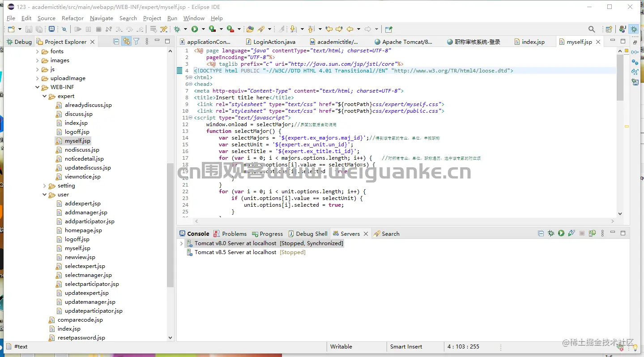Collapse the WEB-INF folder
Image resolution: width=644 pixels, height=357 pixels.
point(37,87)
